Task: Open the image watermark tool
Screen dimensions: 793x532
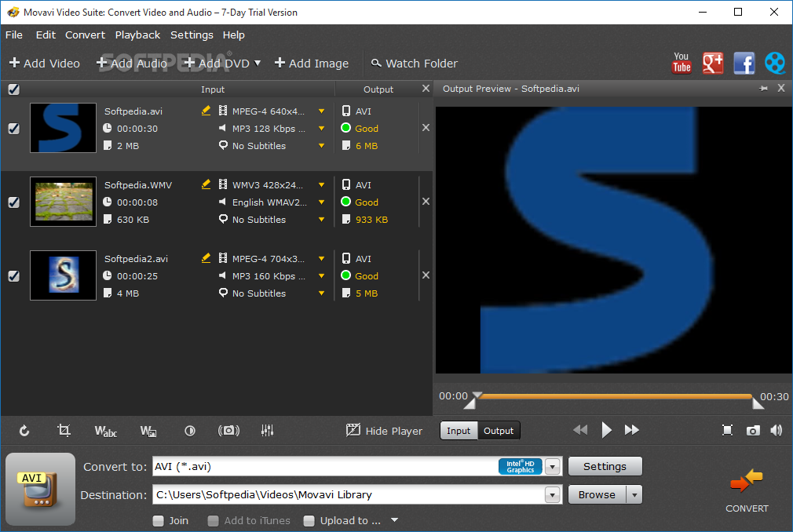Action: (x=148, y=431)
